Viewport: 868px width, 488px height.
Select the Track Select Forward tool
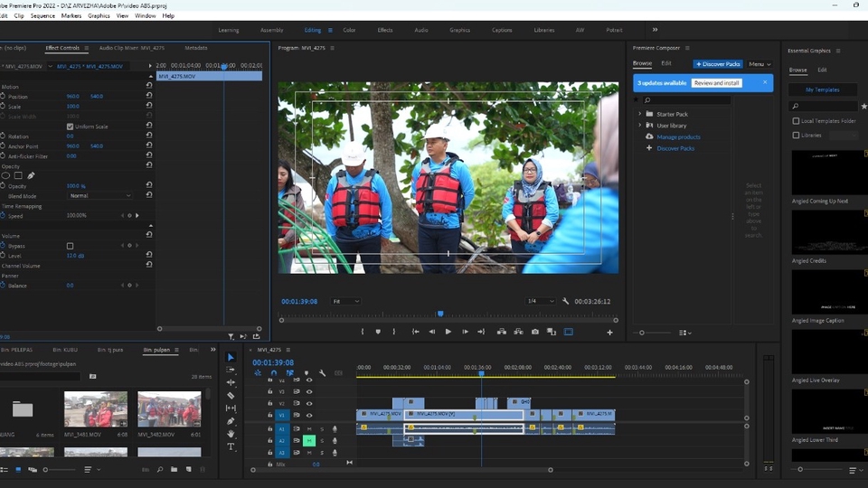pos(231,370)
